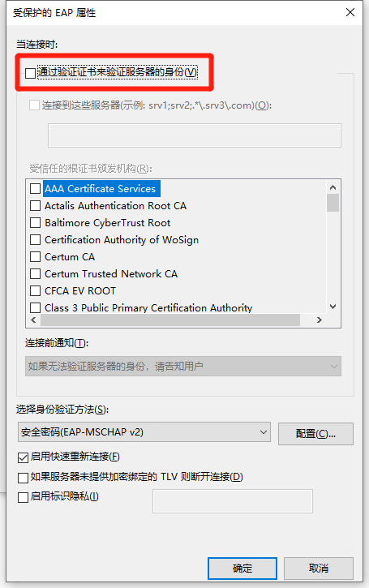Image resolution: width=369 pixels, height=588 pixels.
Task: Tick Actalis Authentication Root CA checkbox
Action: 35,205
